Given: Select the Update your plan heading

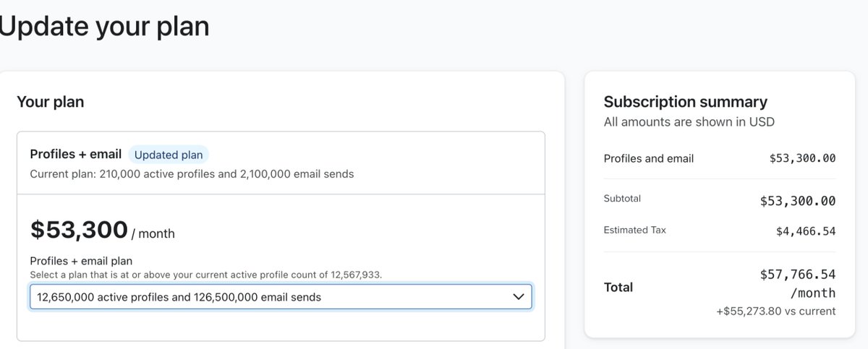Looking at the screenshot, I should 103,26.
